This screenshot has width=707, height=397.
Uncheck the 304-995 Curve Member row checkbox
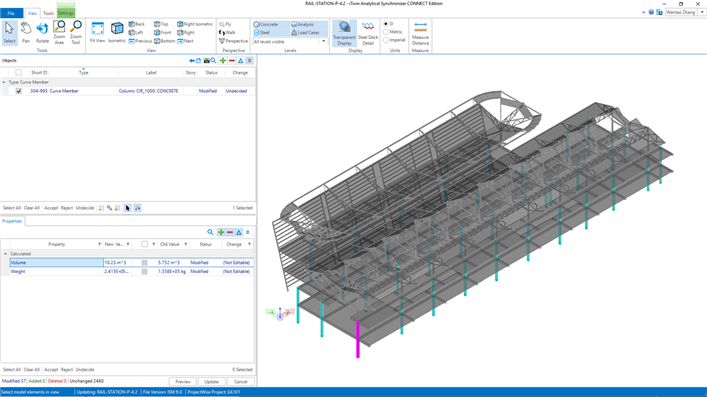[18, 91]
